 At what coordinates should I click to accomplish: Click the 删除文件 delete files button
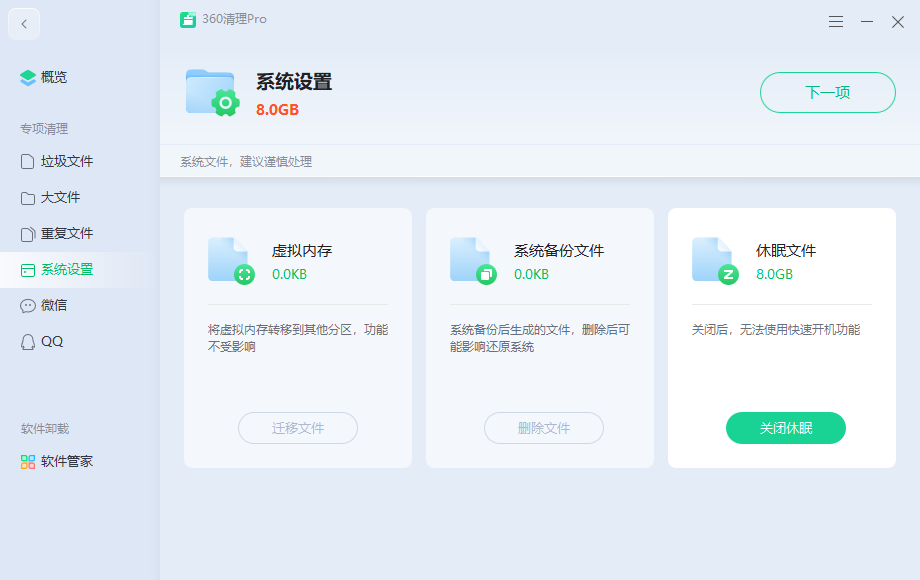pos(543,428)
